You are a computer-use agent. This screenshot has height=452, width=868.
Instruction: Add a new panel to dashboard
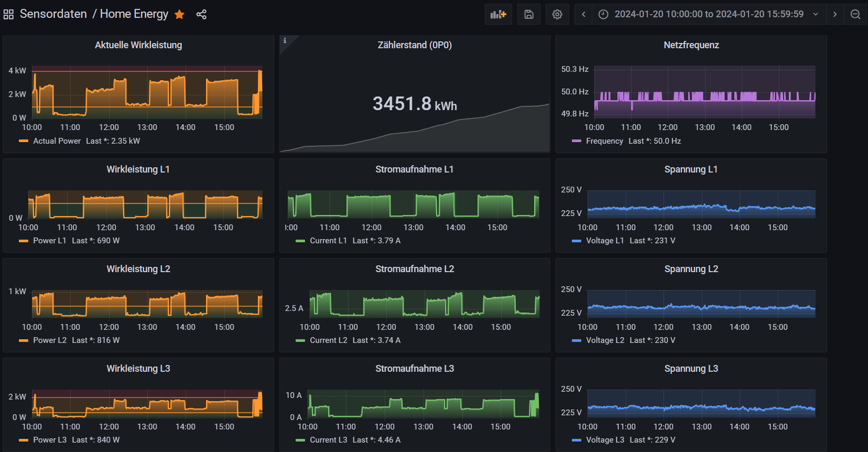(498, 14)
